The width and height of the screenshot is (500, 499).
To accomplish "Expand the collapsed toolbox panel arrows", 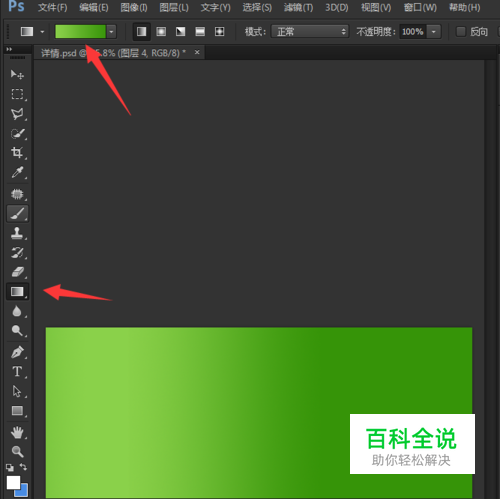I will tap(9, 49).
